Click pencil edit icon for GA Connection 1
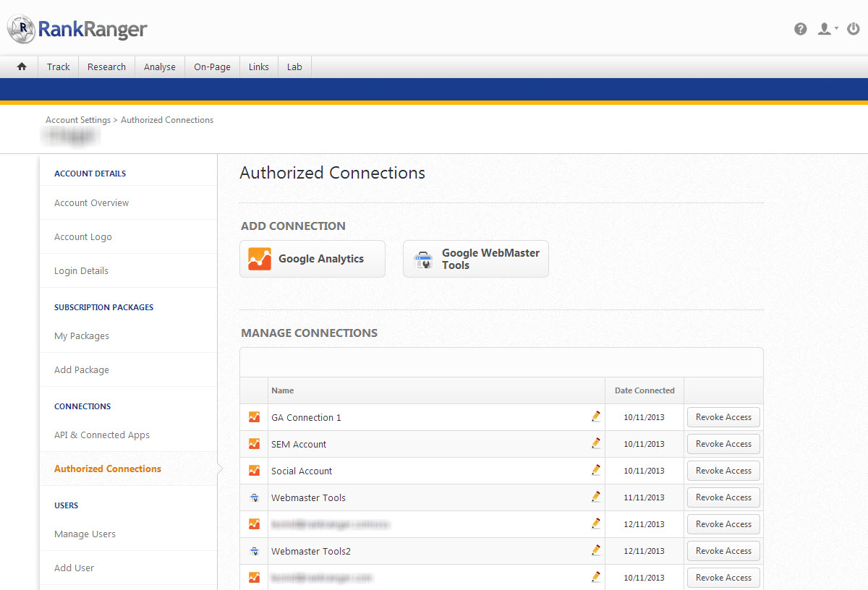The image size is (868, 590). click(x=595, y=416)
